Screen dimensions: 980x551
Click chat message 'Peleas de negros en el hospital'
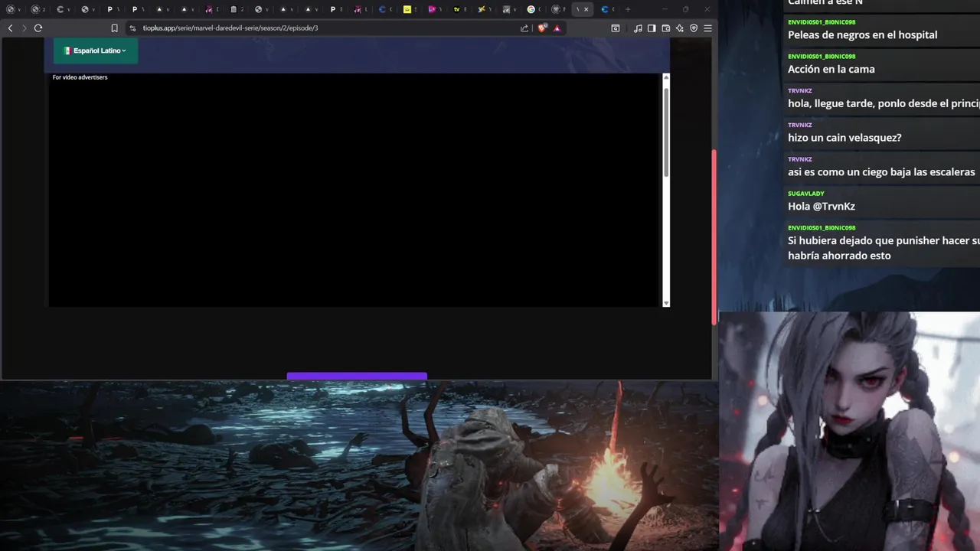pos(862,35)
